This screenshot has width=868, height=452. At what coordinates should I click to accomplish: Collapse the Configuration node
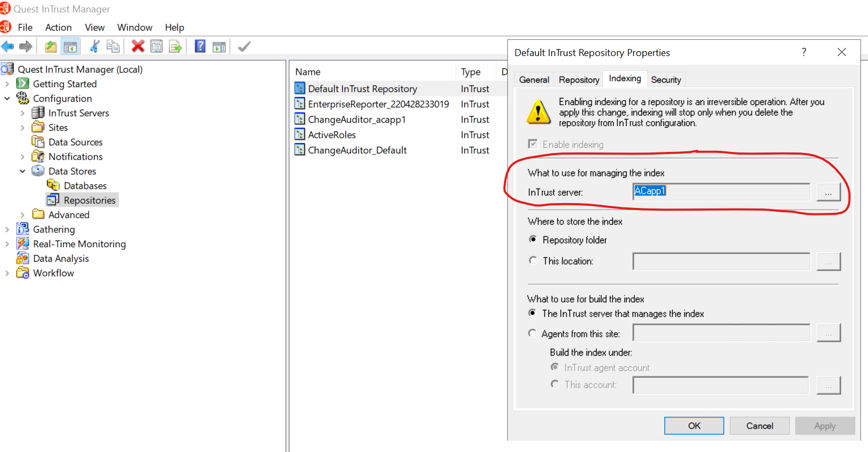7,99
